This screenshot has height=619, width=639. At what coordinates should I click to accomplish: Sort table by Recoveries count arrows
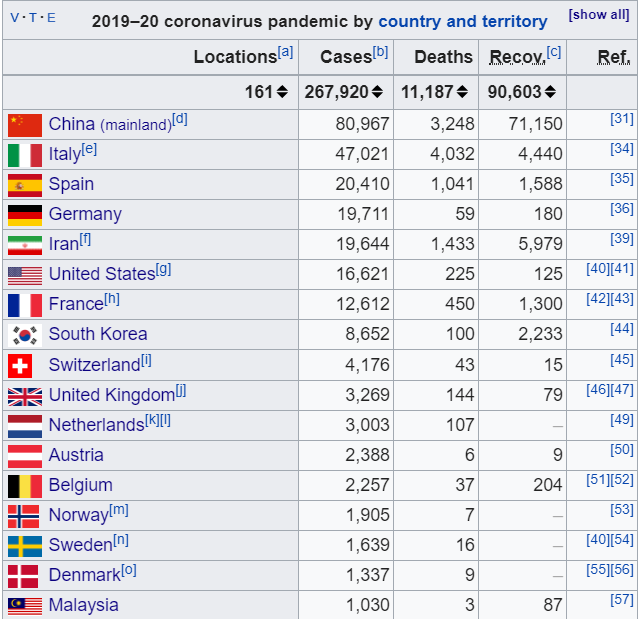(x=550, y=92)
